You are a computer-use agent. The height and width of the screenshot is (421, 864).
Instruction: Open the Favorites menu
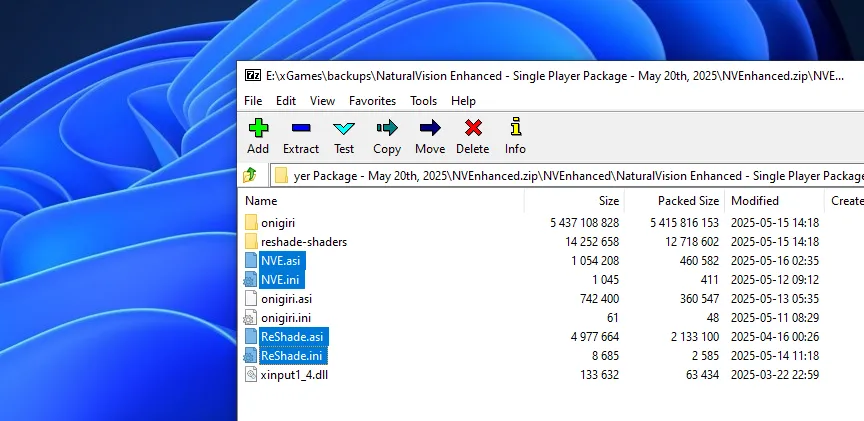coord(372,101)
